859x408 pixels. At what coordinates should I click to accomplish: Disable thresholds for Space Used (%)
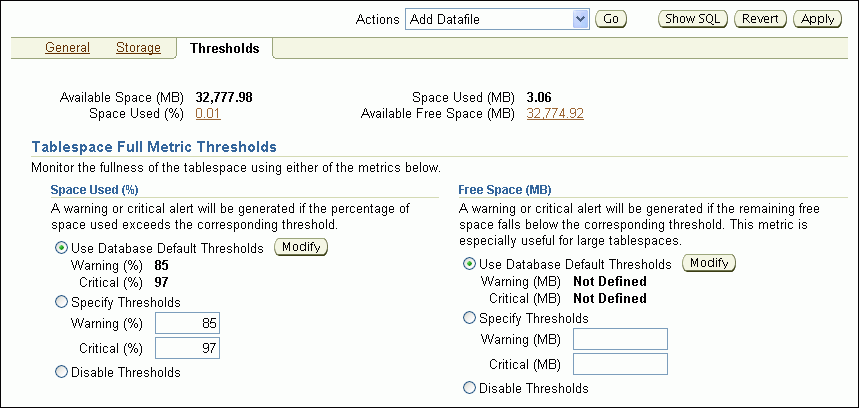pos(62,372)
